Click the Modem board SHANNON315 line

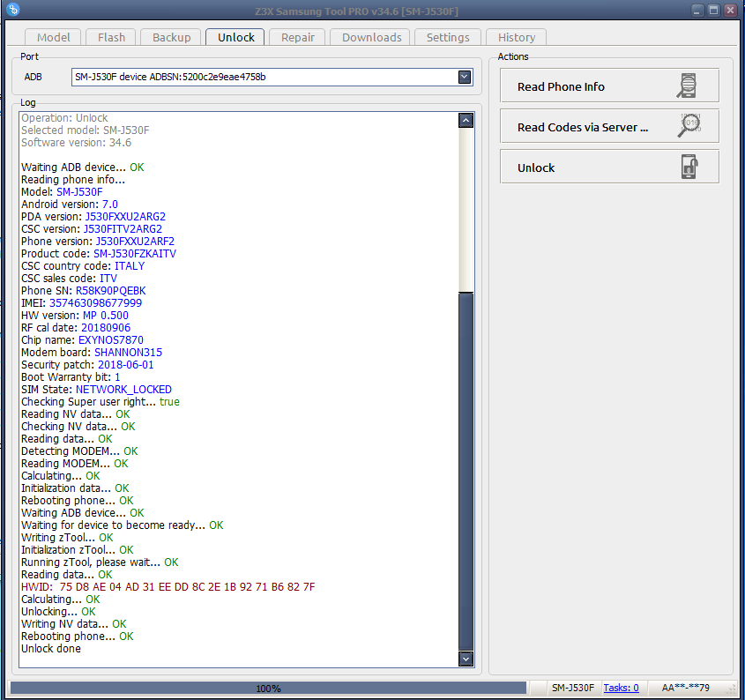point(92,352)
